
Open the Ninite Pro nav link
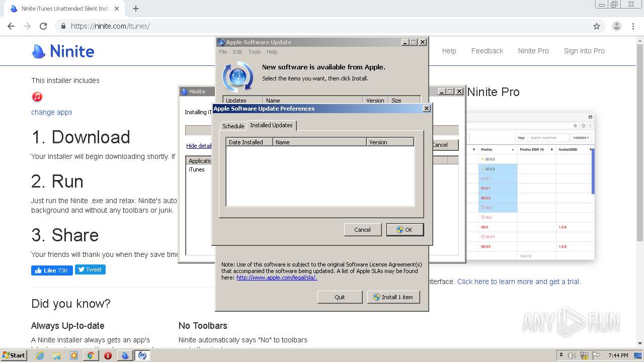click(533, 51)
